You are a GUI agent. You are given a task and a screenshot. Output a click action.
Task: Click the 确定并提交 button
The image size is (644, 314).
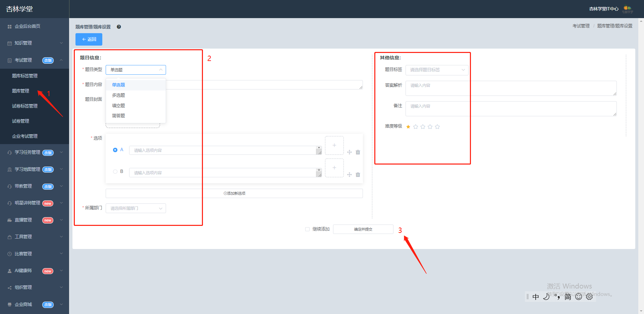[x=363, y=229]
